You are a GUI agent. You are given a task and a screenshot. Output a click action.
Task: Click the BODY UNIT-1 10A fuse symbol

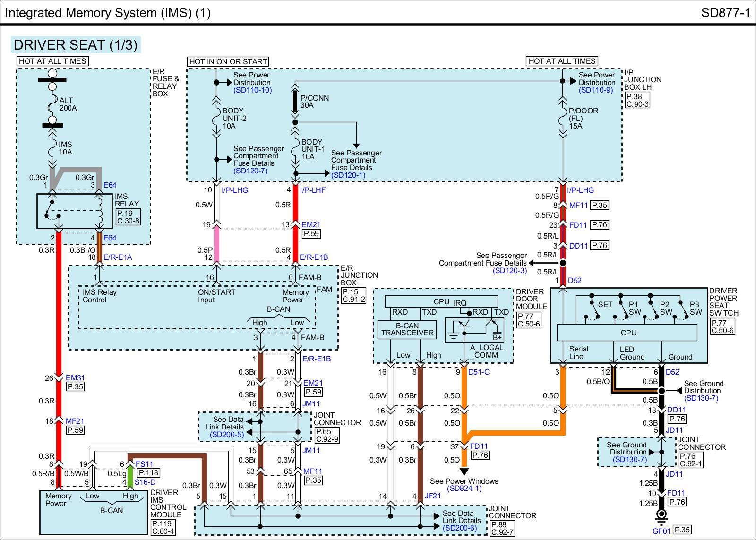pyautogui.click(x=295, y=149)
